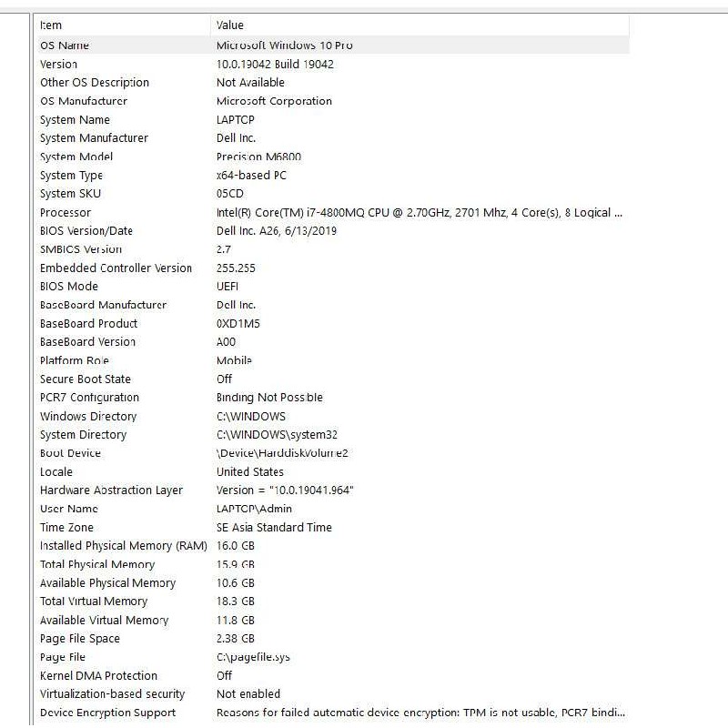Image resolution: width=728 pixels, height=728 pixels.
Task: Select the Device Encryption Support row
Action: coord(333,713)
